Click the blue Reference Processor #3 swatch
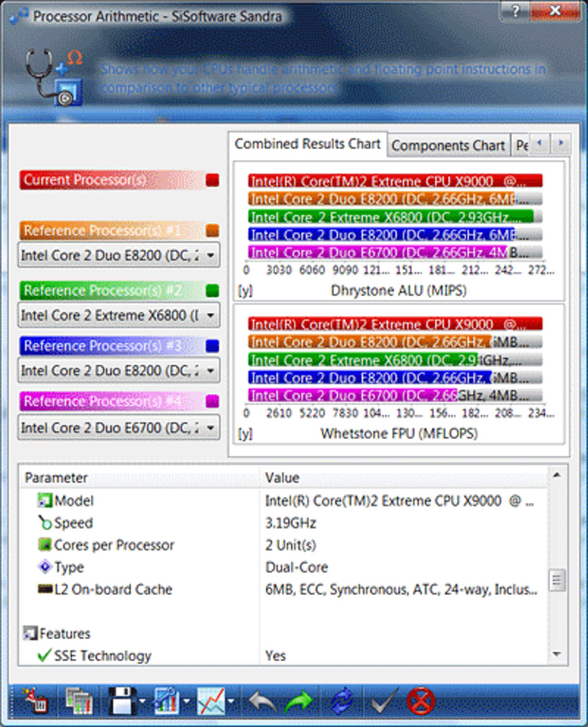Viewport: 588px width, 727px height. (212, 345)
